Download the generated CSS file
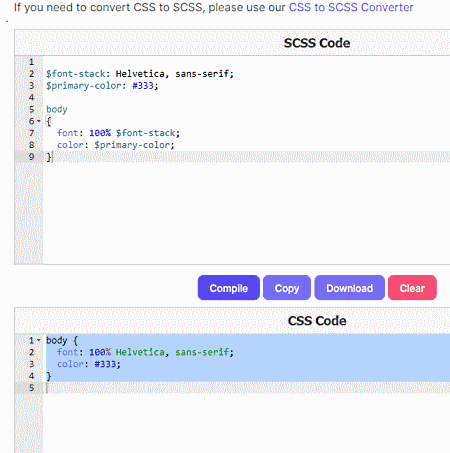The height and width of the screenshot is (453, 450). (x=349, y=288)
